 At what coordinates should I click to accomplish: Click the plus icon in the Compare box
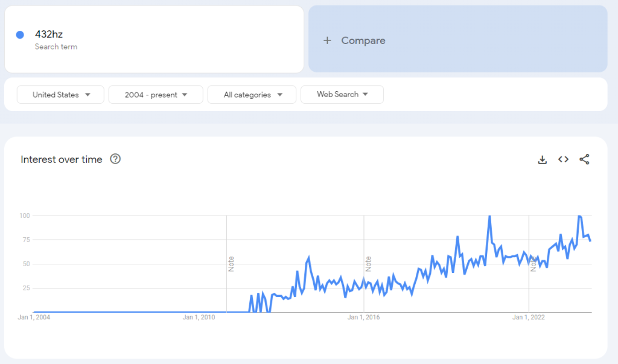click(327, 40)
